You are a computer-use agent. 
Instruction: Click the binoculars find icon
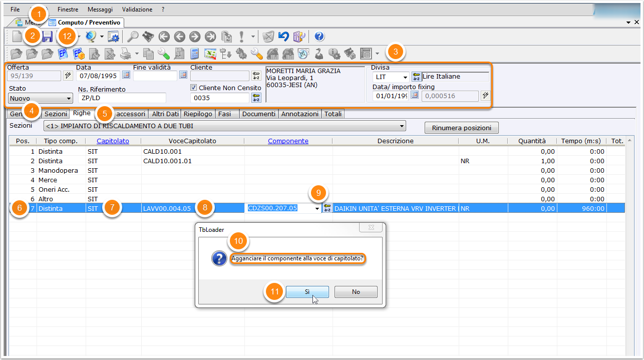pyautogui.click(x=148, y=37)
